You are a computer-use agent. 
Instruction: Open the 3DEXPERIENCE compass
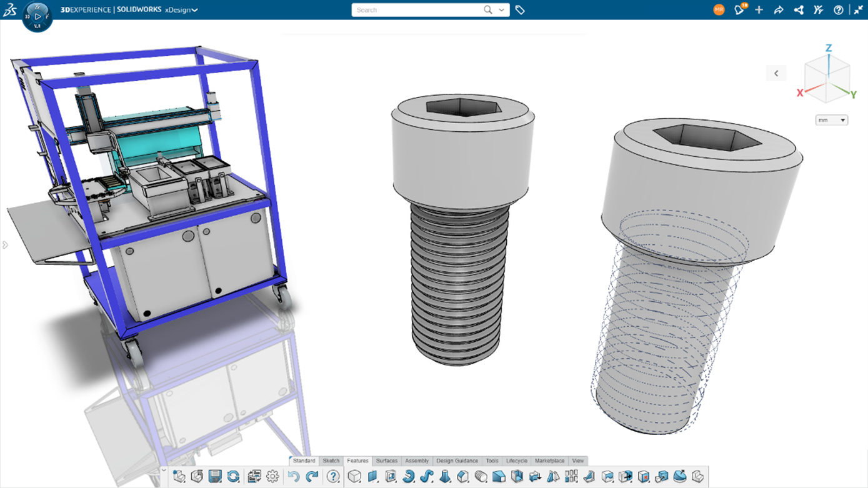(37, 16)
